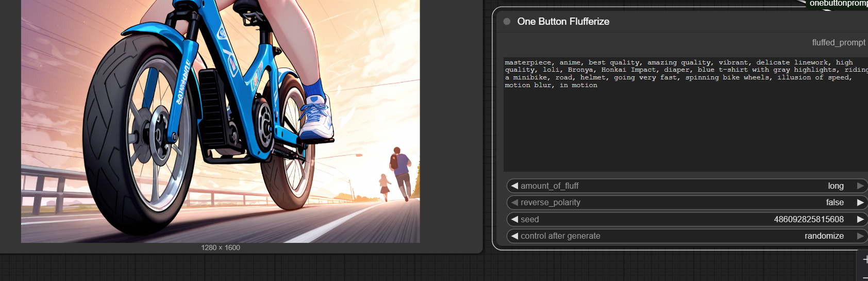The image size is (868, 281).
Task: Open control after generate 'randomize' dropdown
Action: 824,236
